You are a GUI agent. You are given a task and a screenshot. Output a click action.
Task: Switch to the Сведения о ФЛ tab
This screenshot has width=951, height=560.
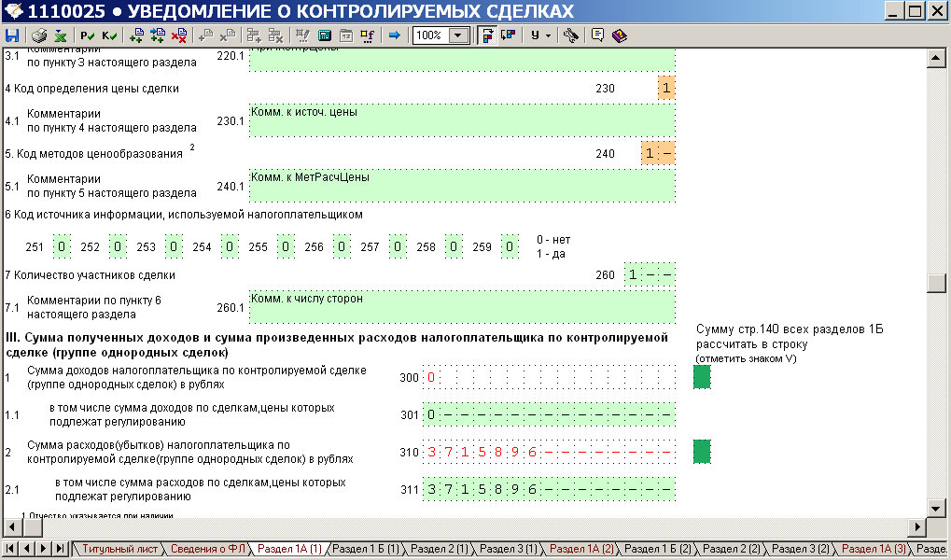207,549
